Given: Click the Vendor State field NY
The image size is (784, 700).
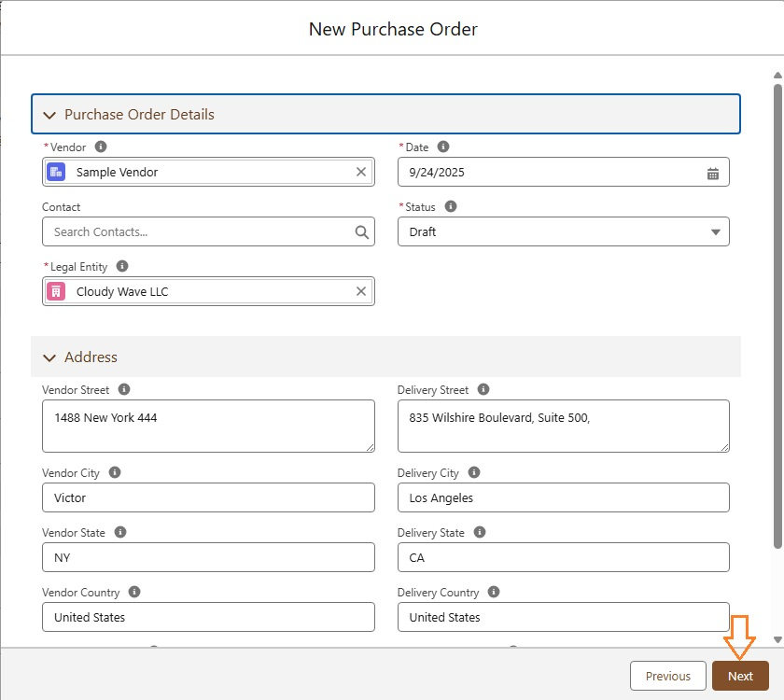Looking at the screenshot, I should (x=208, y=557).
